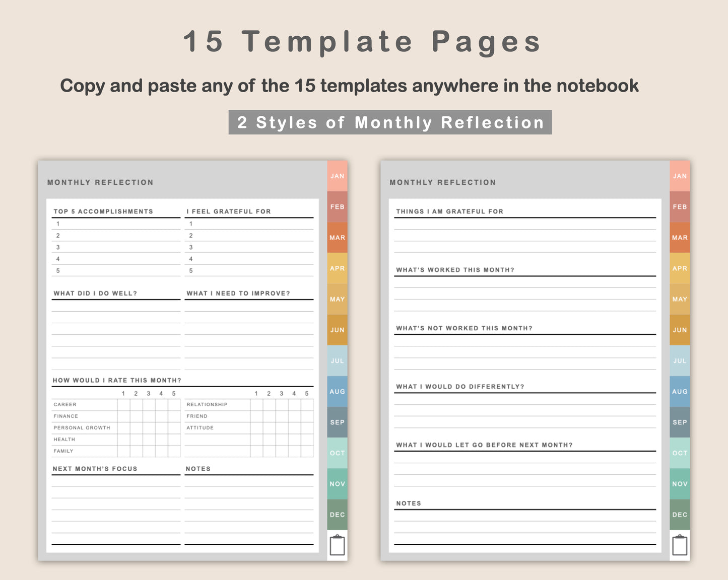728x580 pixels.
Task: Select the 2 Styles of Monthly Reflection banner
Action: click(x=390, y=122)
